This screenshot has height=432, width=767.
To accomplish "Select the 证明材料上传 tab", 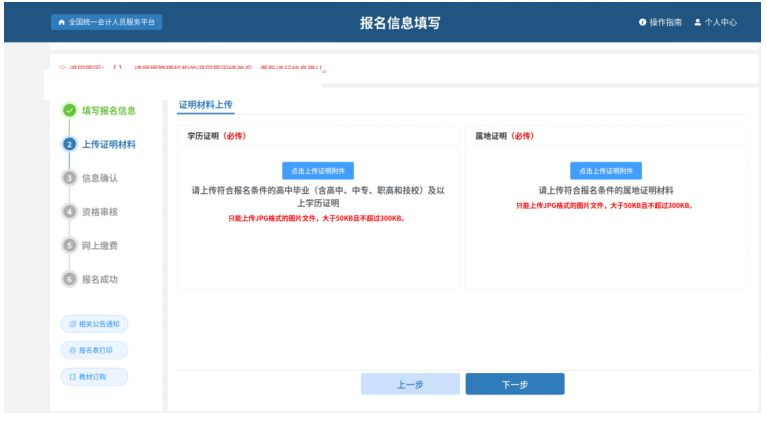I will (x=206, y=104).
